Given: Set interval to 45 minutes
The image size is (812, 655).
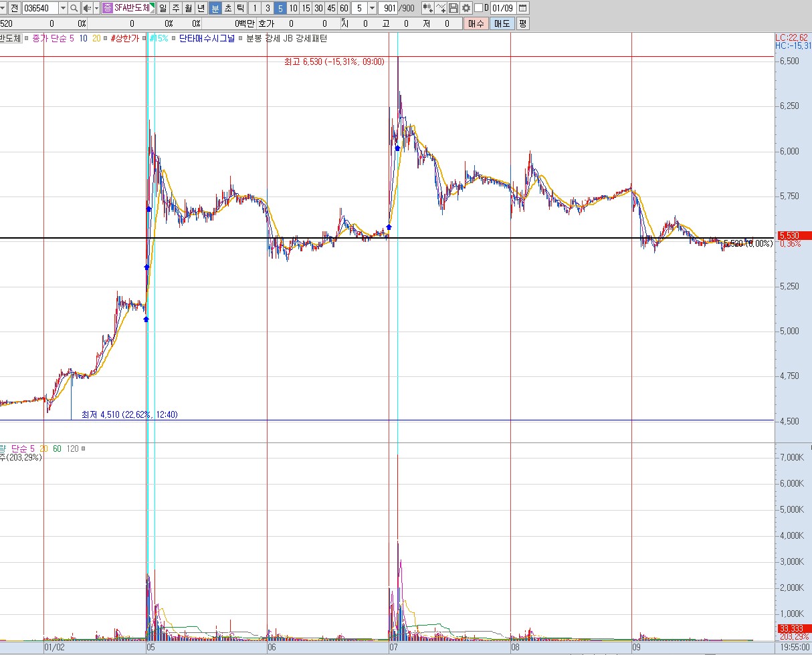Looking at the screenshot, I should coord(331,8).
